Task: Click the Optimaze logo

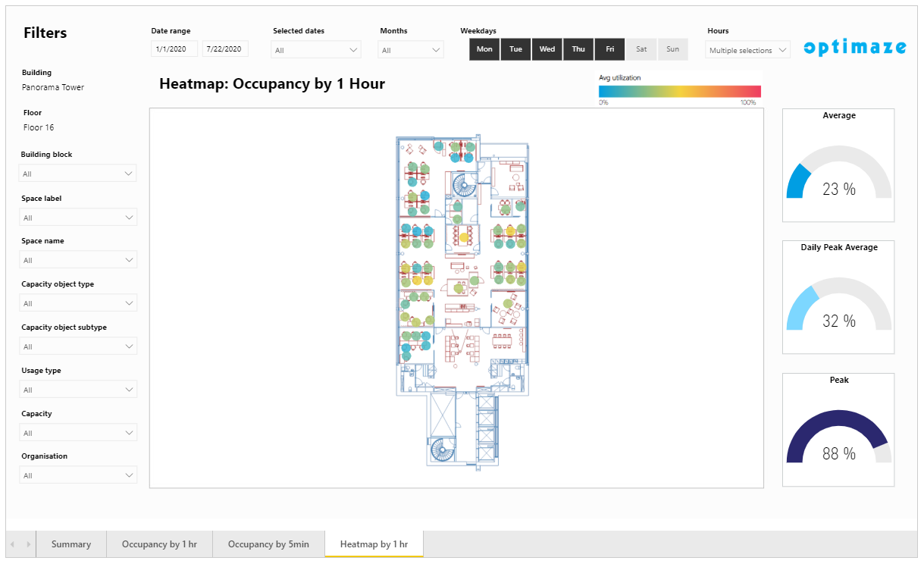Action: [x=854, y=48]
